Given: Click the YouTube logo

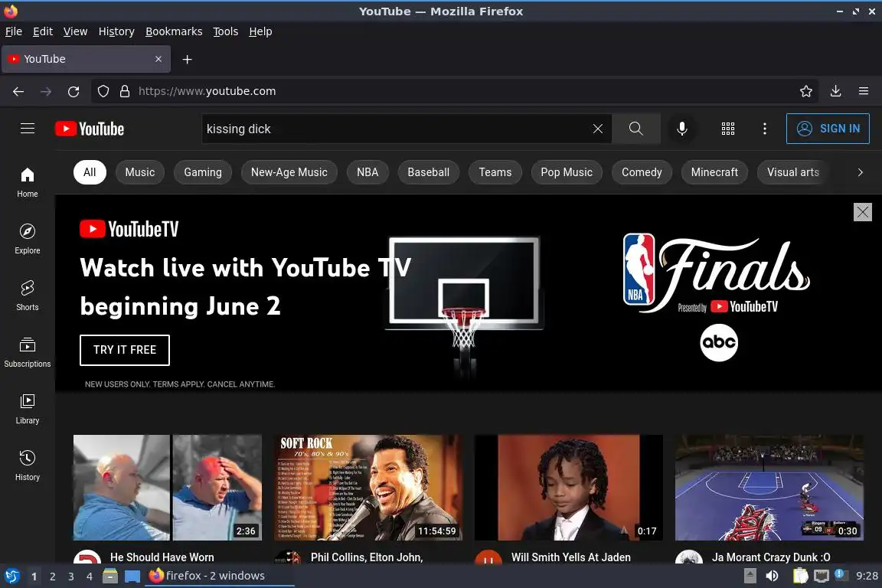Looking at the screenshot, I should [90, 129].
